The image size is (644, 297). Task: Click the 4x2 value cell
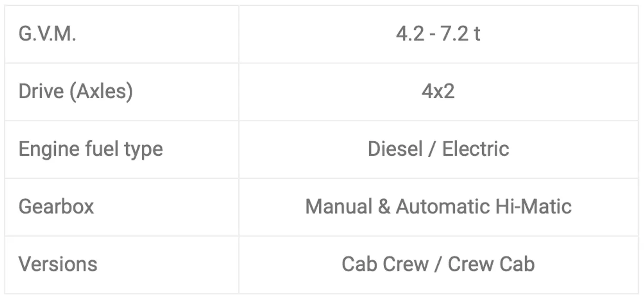pos(438,92)
